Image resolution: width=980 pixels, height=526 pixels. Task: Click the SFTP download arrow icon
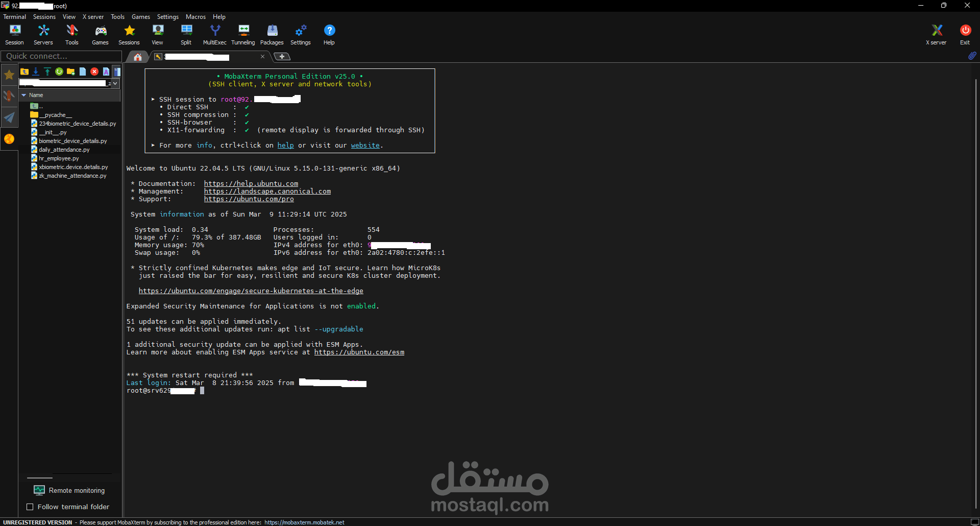[x=36, y=71]
